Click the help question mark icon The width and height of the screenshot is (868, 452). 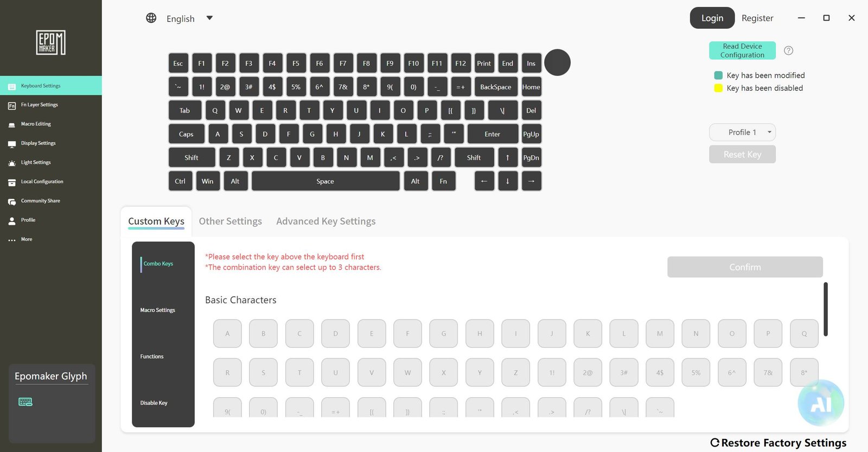pyautogui.click(x=789, y=50)
